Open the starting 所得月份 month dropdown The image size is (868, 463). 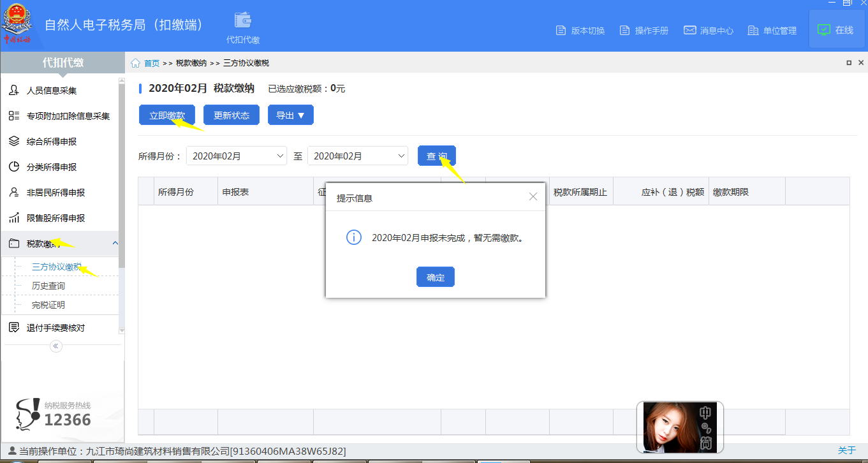tap(236, 156)
